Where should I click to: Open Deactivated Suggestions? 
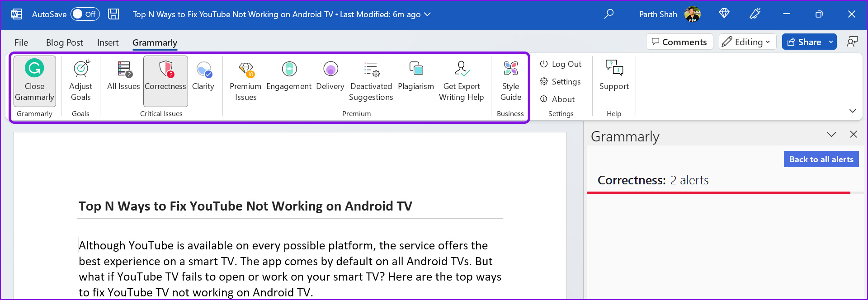pos(371,81)
